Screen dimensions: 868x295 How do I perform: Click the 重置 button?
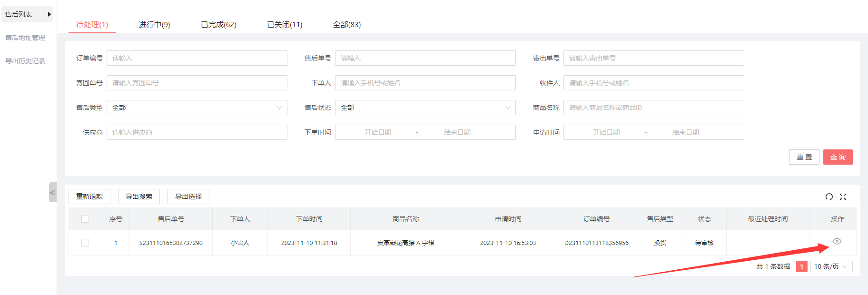804,157
